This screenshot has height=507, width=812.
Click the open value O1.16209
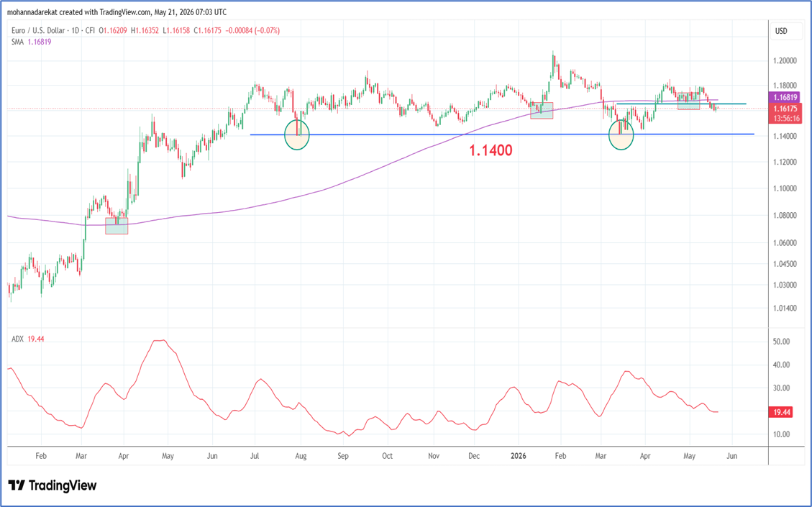(113, 30)
